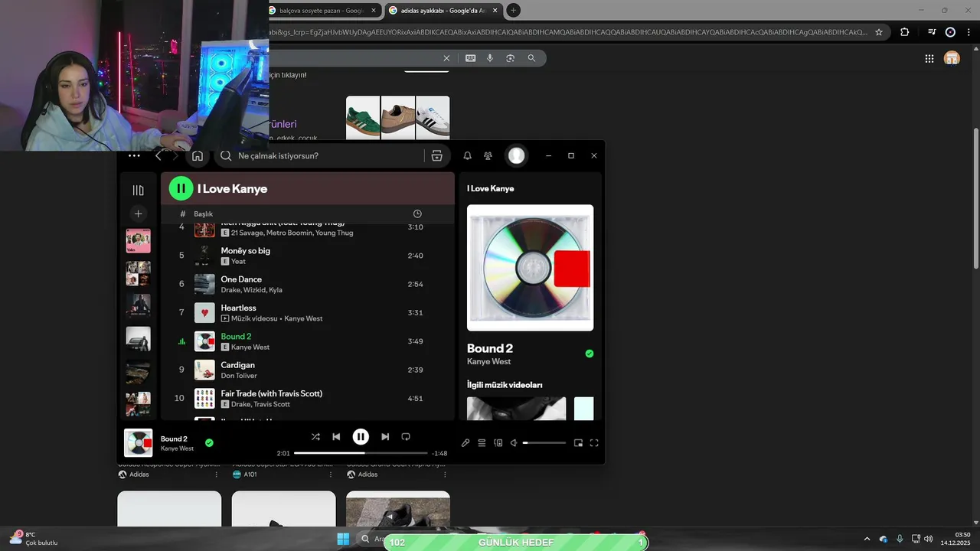This screenshot has height=551, width=980.
Task: Toggle the saved checkmark in Now Playing panel
Action: tap(589, 354)
